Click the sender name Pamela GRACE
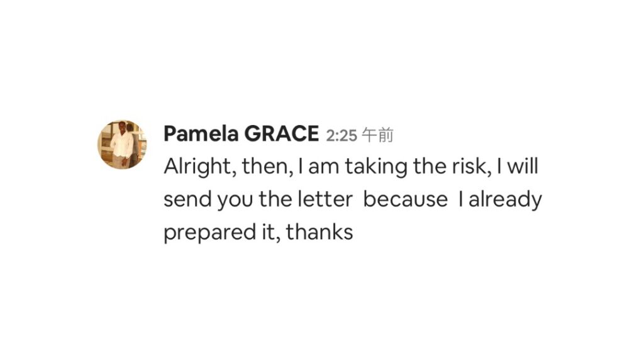This screenshot has width=644, height=362. coord(241,134)
